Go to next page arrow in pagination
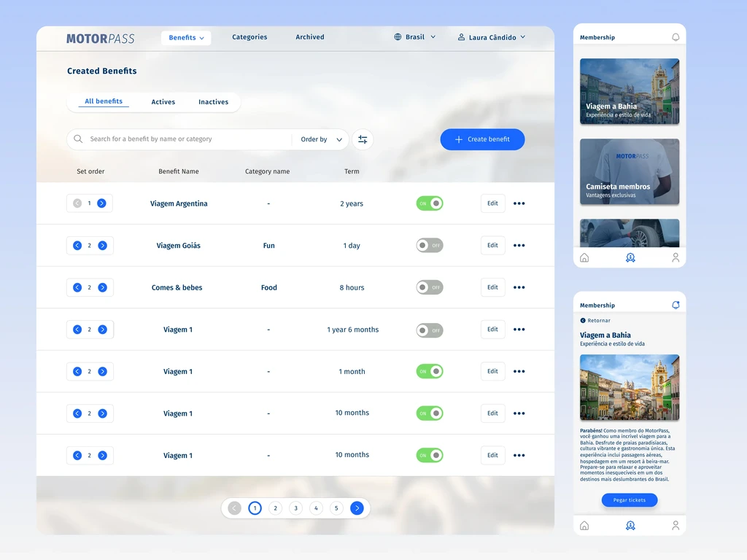747x560 pixels. pyautogui.click(x=357, y=508)
